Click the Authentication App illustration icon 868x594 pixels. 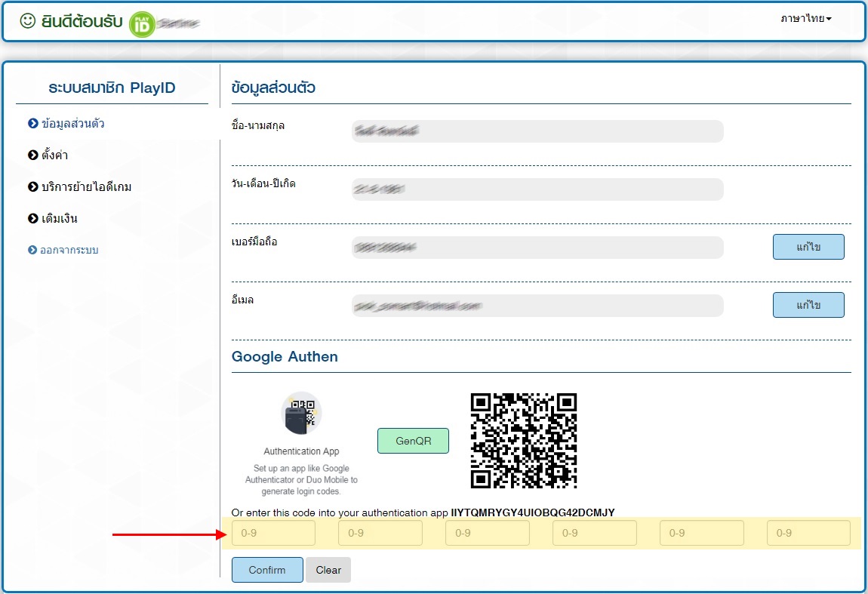click(x=301, y=413)
